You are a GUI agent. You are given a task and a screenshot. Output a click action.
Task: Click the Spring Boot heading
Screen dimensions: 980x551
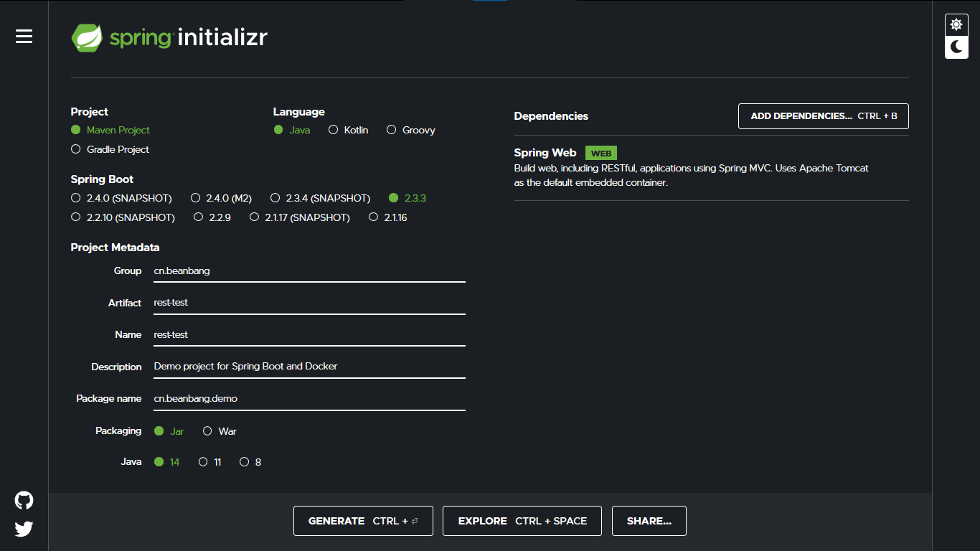102,179
